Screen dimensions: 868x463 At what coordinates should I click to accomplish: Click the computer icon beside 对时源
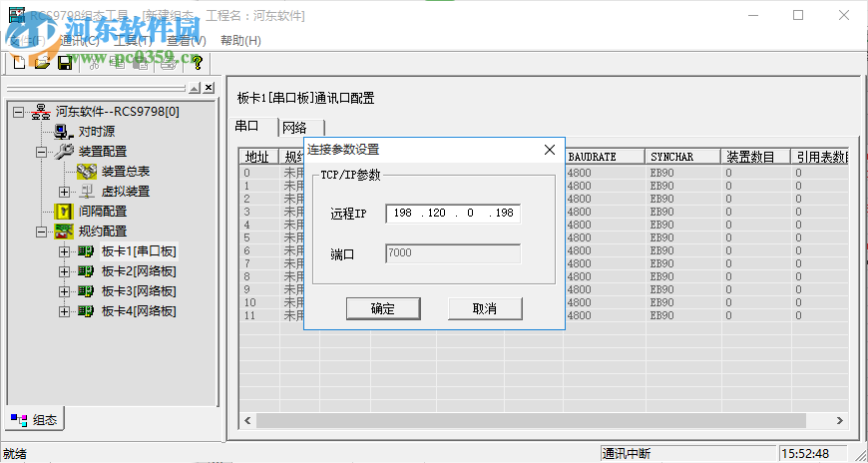click(64, 132)
